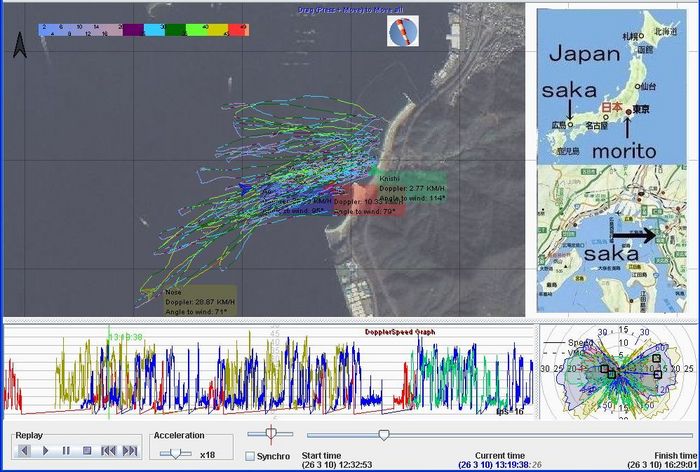
Task: Click the polar speed plot
Action: (x=618, y=369)
